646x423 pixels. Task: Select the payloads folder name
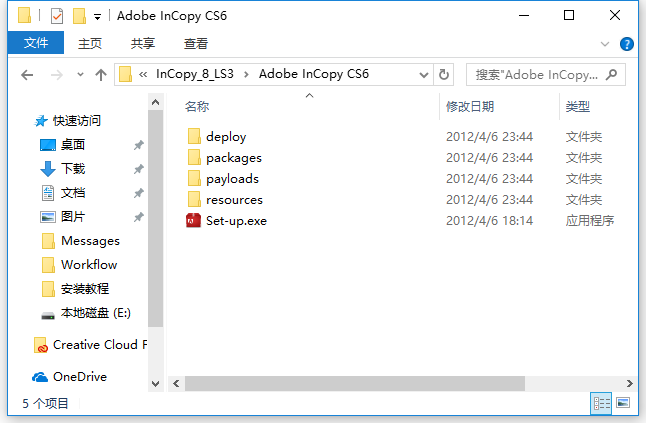click(232, 179)
